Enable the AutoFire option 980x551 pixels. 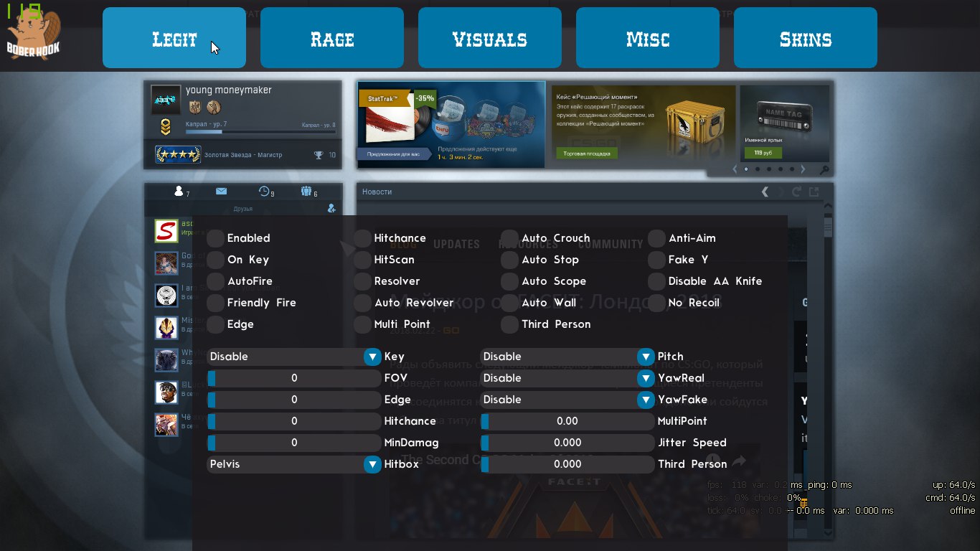coord(215,281)
